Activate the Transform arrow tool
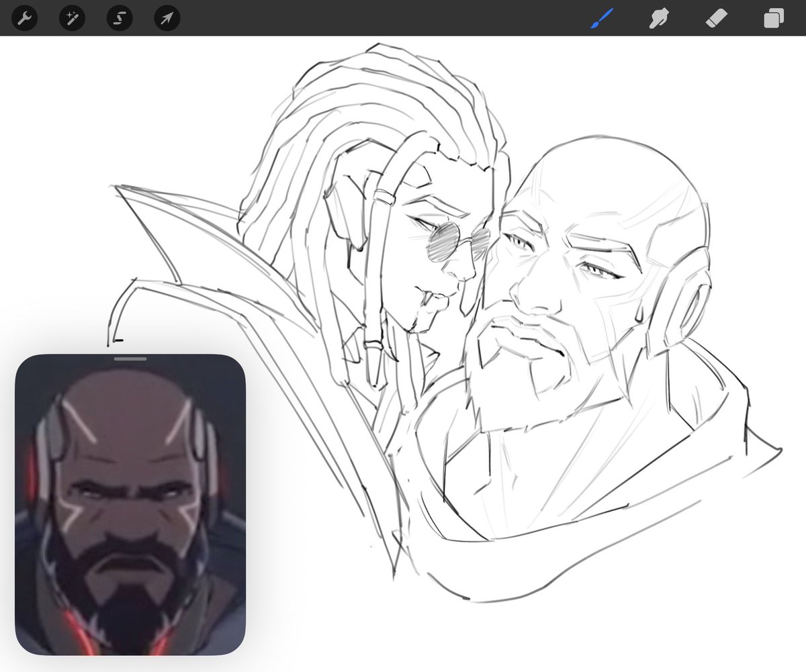This screenshot has width=806, height=672. 166,18
